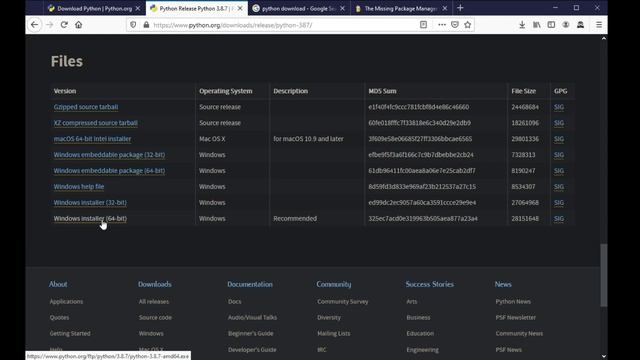Image resolution: width=640 pixels, height=360 pixels.
Task: Click the scrollbar up arrow
Action: (x=604, y=38)
